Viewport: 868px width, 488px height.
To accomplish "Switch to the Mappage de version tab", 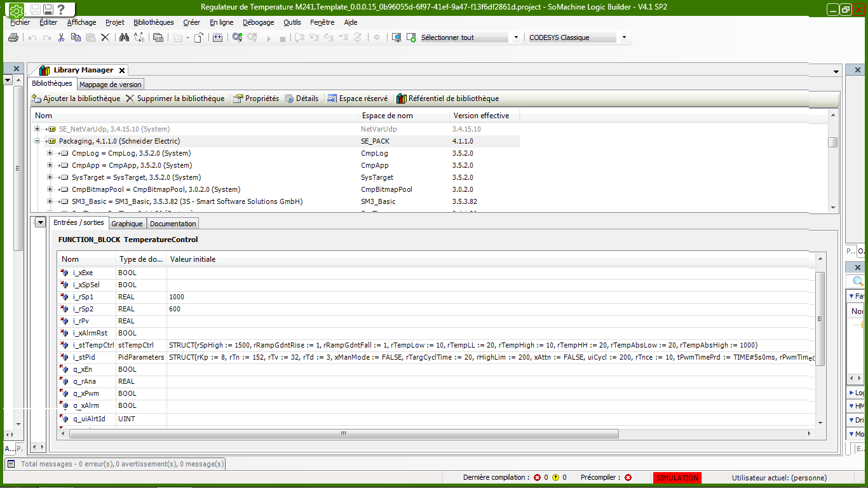I will [x=111, y=85].
